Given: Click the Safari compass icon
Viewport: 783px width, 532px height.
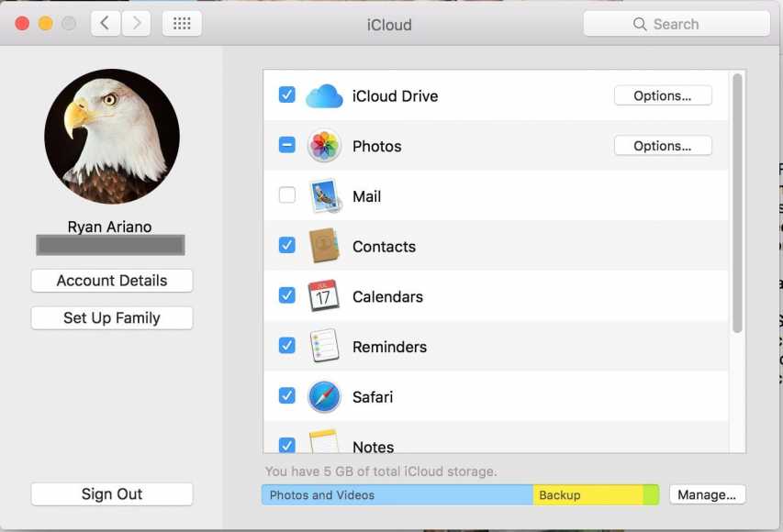Looking at the screenshot, I should click(x=323, y=395).
